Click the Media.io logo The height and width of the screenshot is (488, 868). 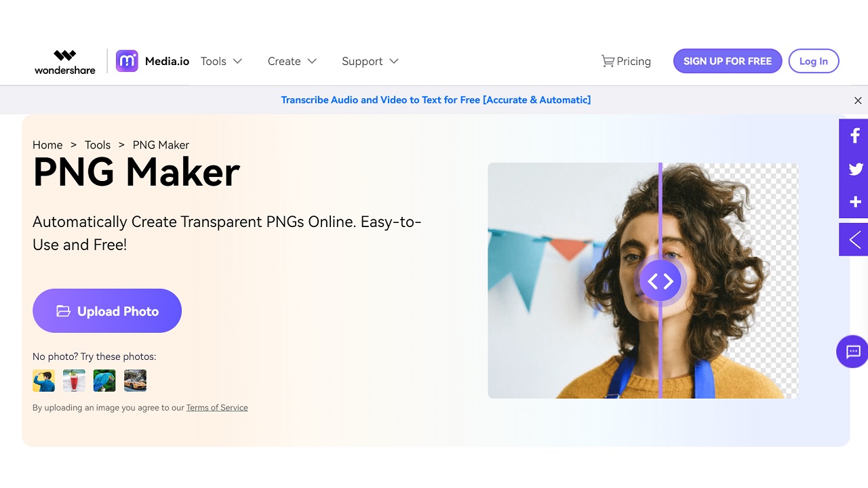coord(153,61)
